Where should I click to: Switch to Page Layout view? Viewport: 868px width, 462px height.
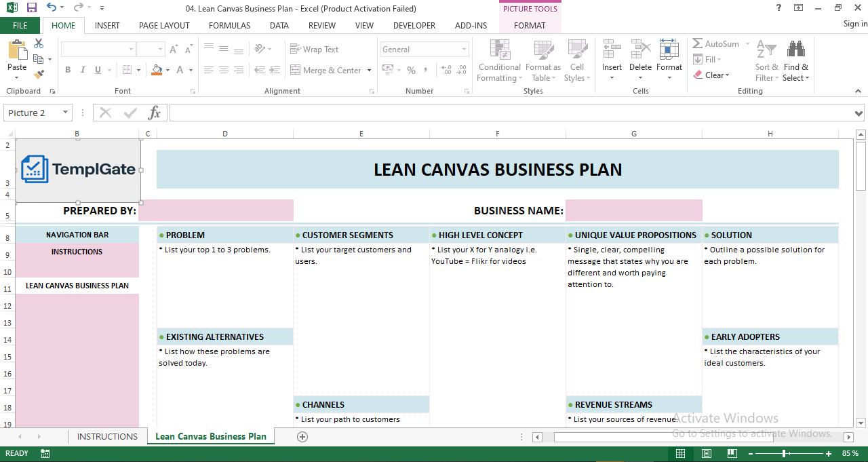point(706,453)
